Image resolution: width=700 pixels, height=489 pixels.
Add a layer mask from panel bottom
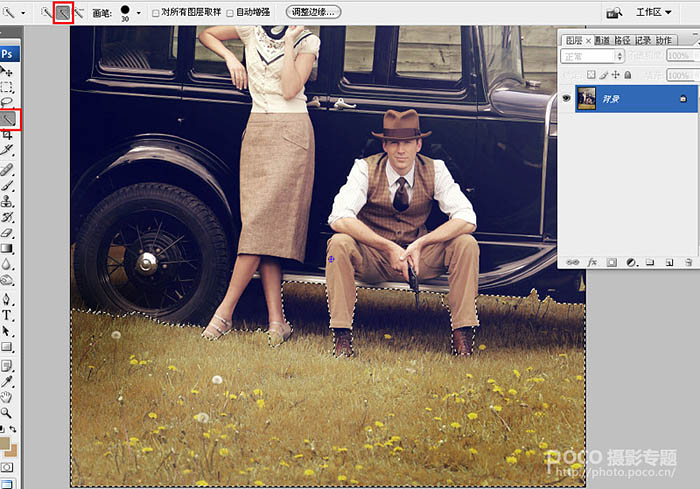click(611, 262)
